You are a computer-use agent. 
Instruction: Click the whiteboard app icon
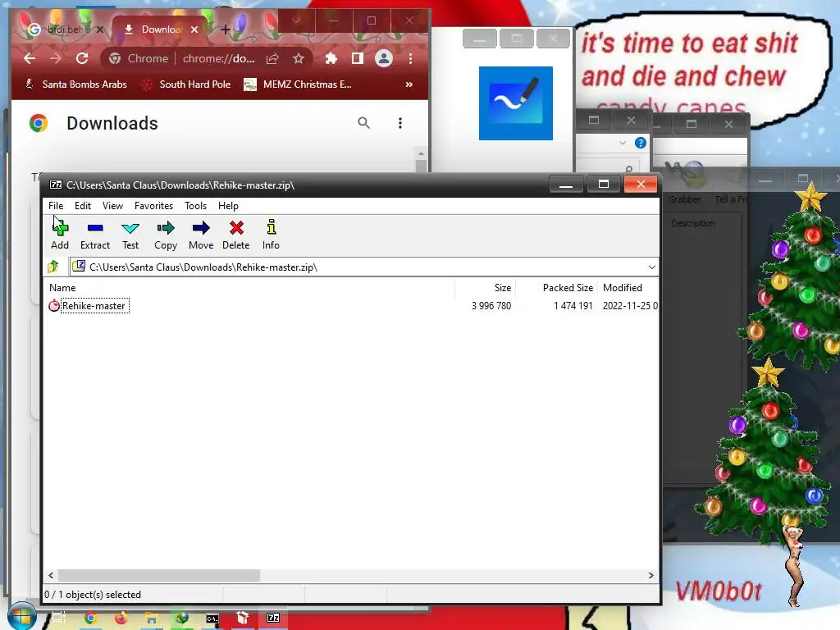pyautogui.click(x=515, y=103)
